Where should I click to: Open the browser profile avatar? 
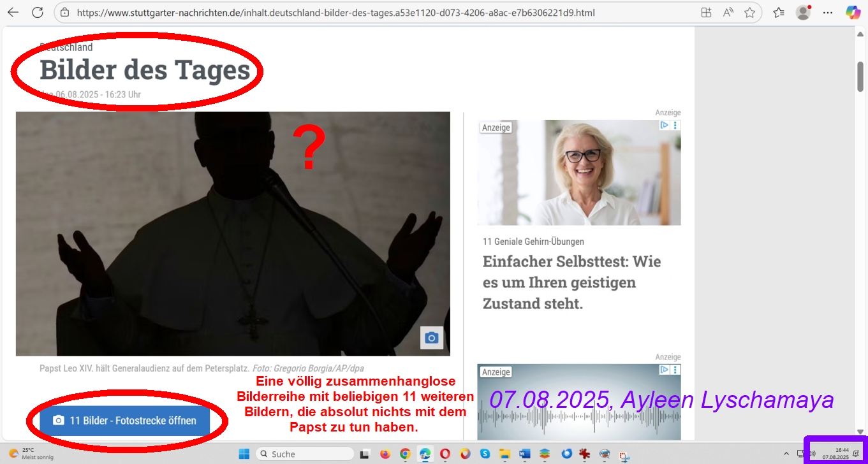803,12
